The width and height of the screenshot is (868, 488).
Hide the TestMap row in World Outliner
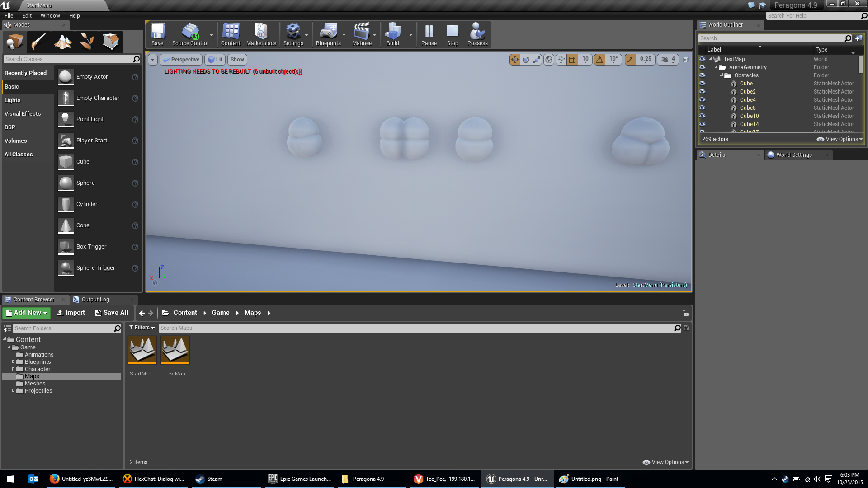point(702,59)
